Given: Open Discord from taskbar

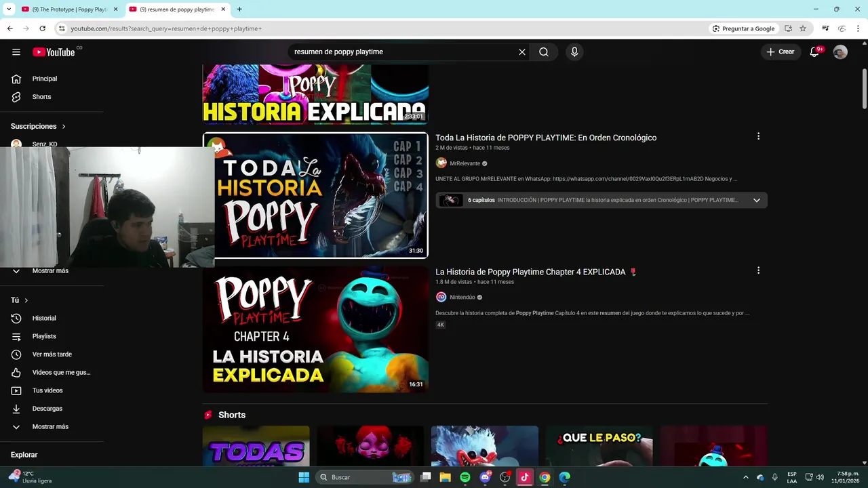Looking at the screenshot, I should pyautogui.click(x=485, y=477).
